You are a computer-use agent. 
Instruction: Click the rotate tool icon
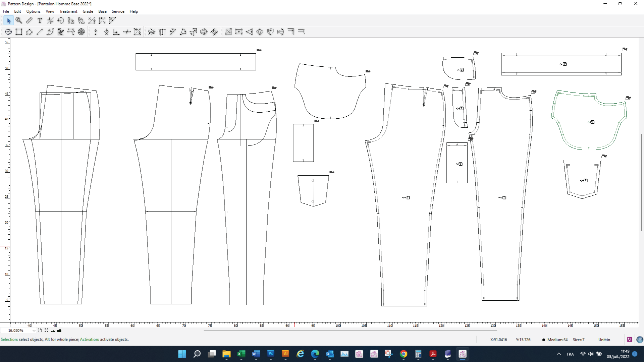(x=60, y=21)
